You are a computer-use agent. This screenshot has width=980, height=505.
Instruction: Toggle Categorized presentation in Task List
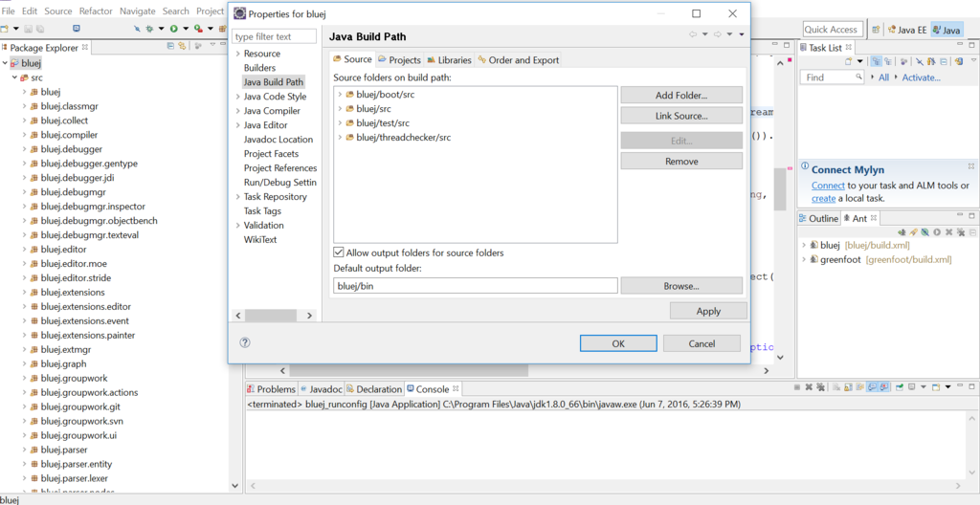point(877,61)
